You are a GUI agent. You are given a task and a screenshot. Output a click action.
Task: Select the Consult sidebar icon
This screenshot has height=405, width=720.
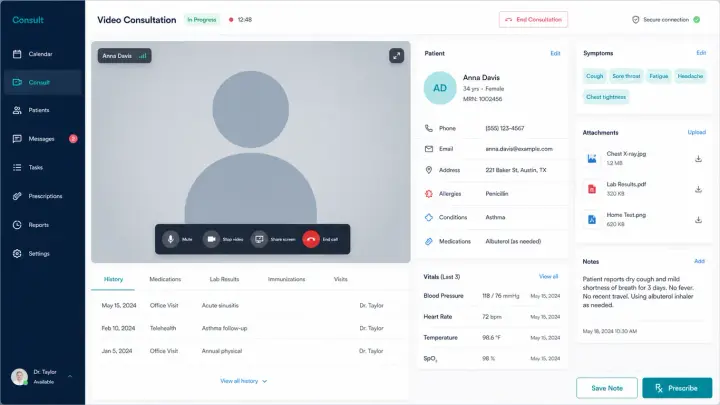(x=17, y=83)
